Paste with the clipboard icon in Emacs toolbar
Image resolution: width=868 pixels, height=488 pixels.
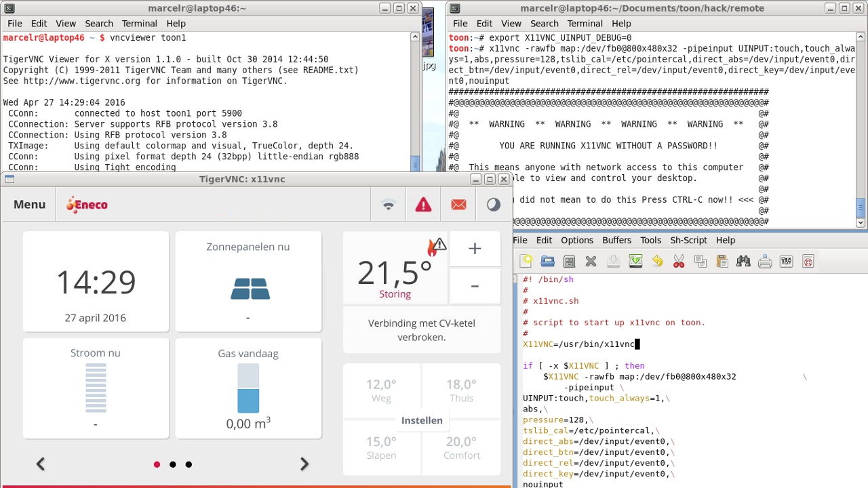coord(722,262)
